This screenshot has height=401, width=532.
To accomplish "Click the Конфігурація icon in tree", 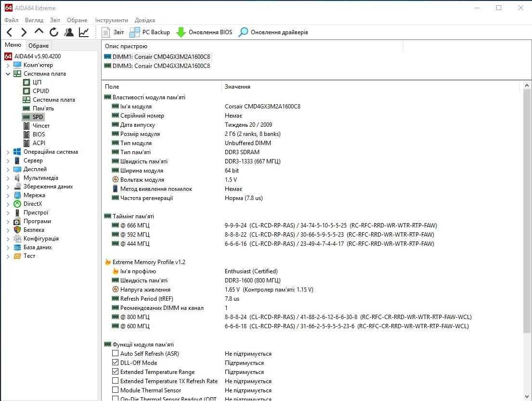I will (x=17, y=239).
